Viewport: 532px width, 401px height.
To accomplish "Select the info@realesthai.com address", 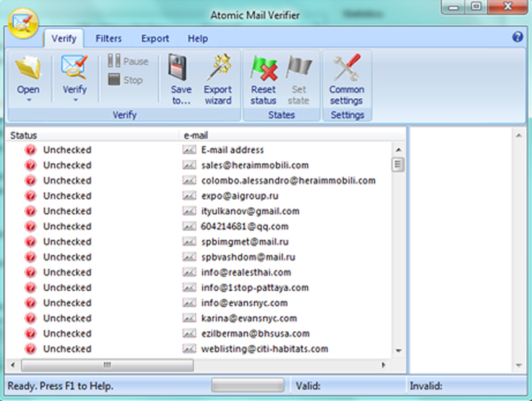I will 246,272.
